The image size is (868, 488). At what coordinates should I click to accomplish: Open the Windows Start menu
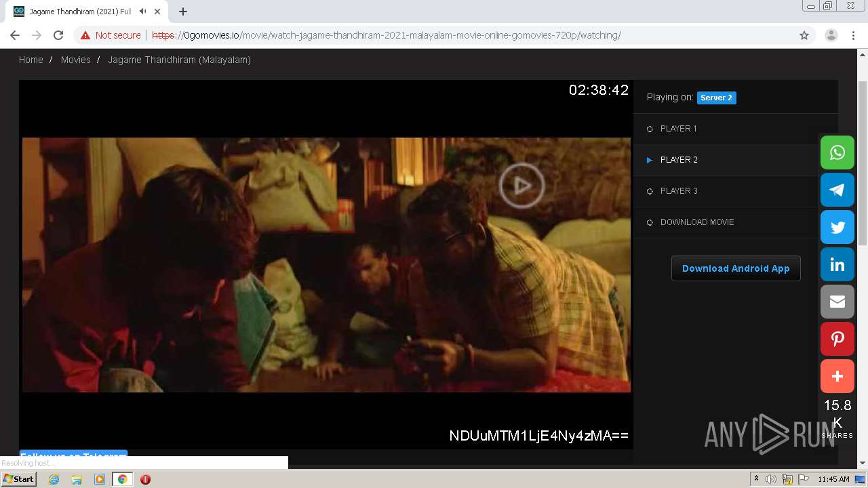tap(18, 479)
